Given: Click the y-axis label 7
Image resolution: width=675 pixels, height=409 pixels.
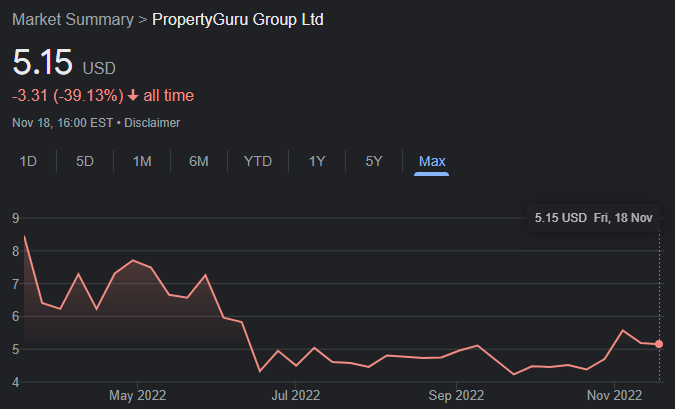Looking at the screenshot, I should (x=16, y=284).
